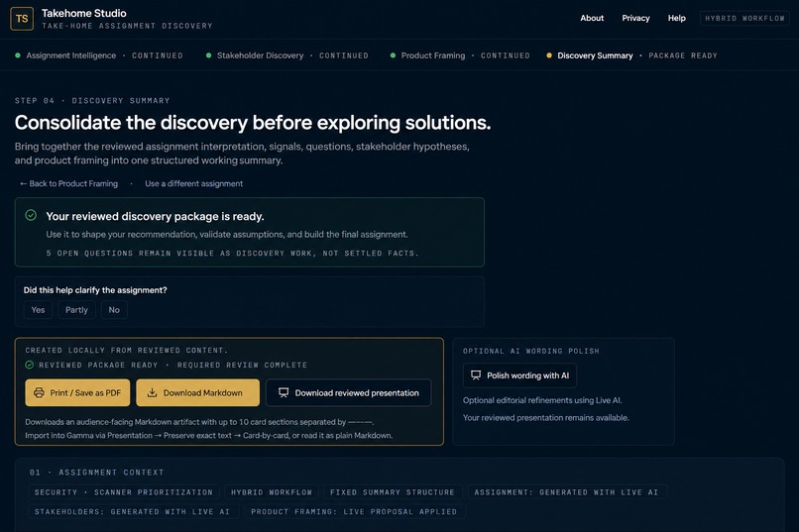Click Take-Home Assignment Discovery subtitle
The width and height of the screenshot is (799, 532).
[127, 26]
